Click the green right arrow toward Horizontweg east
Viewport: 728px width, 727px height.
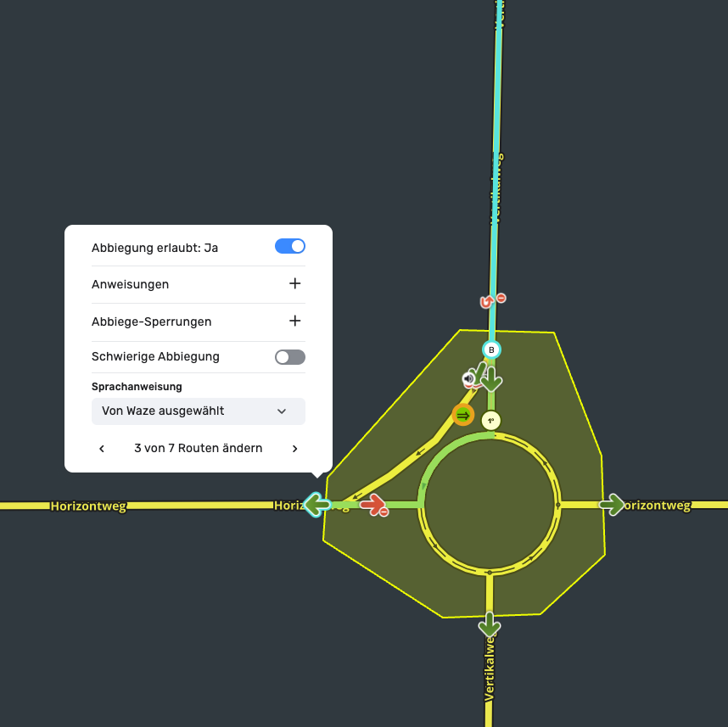[x=610, y=505]
